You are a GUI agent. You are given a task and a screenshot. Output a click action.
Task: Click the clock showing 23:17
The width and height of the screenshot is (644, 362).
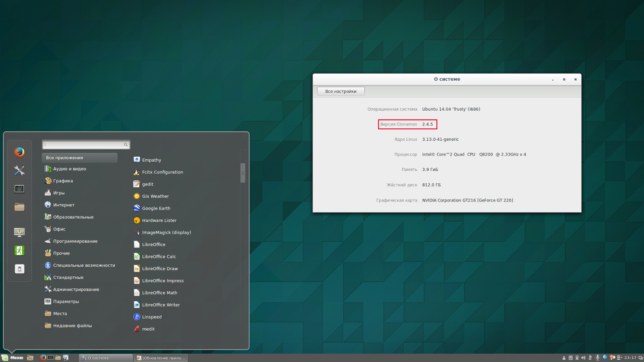click(630, 358)
